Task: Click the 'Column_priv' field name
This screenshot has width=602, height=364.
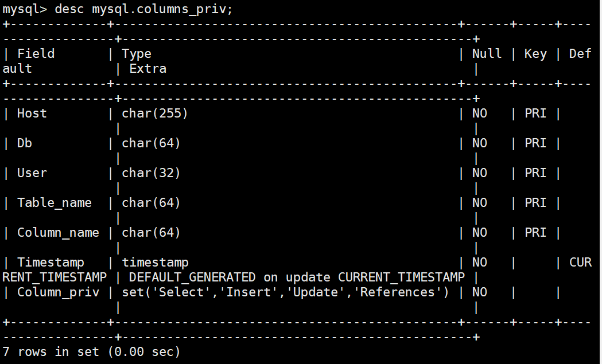Action: (58, 292)
